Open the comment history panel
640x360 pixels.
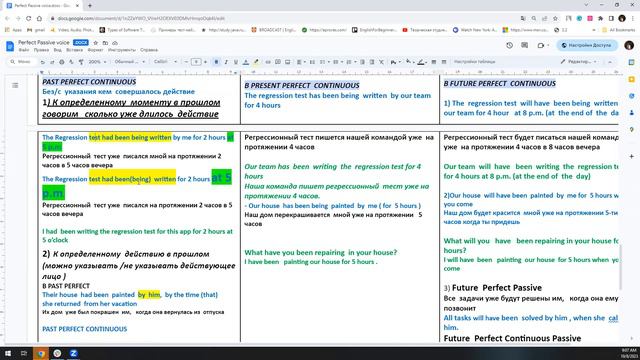point(524,45)
